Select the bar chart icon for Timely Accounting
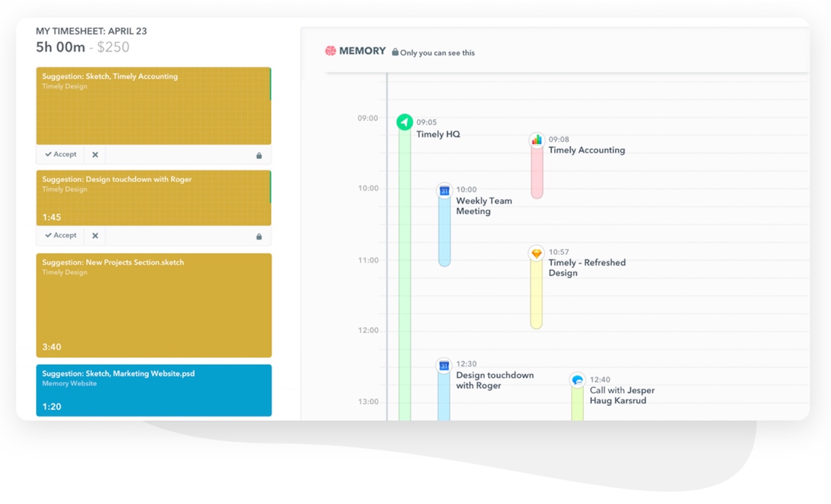Viewport: 831px width, 504px height. coord(536,140)
